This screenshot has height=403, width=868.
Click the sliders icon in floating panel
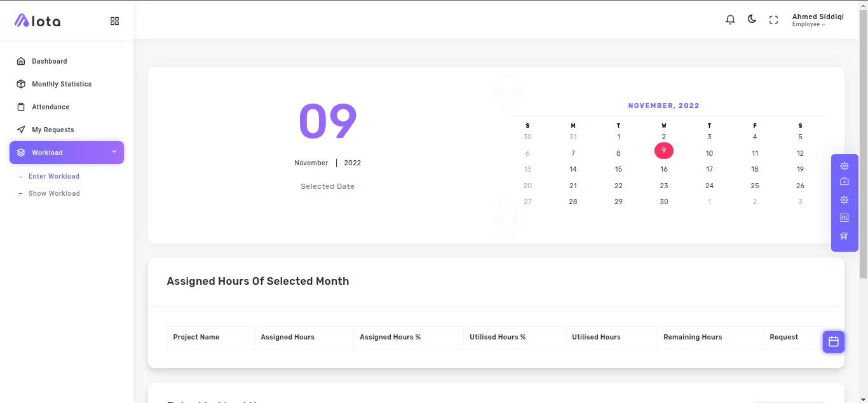844,217
